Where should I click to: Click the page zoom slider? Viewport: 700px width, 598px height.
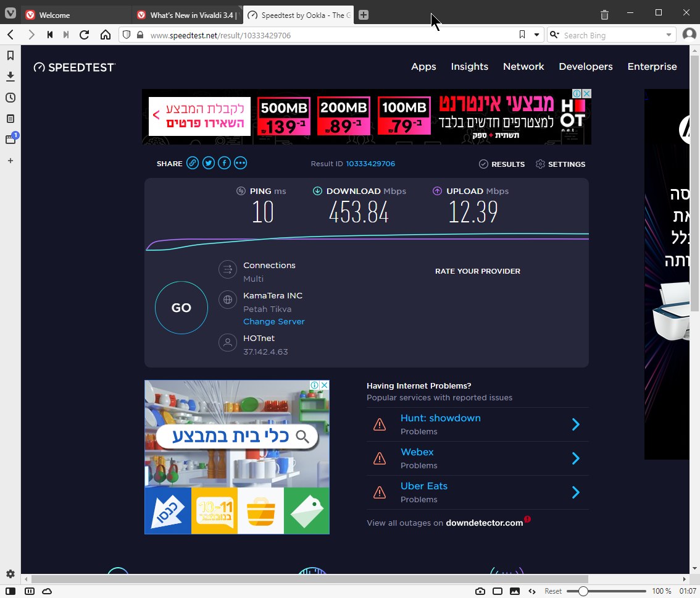click(x=606, y=591)
